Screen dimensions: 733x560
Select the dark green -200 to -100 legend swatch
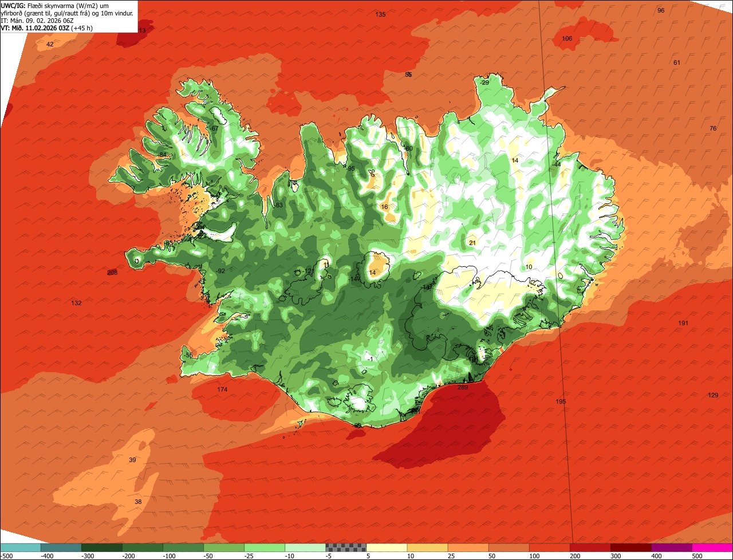tap(143, 547)
